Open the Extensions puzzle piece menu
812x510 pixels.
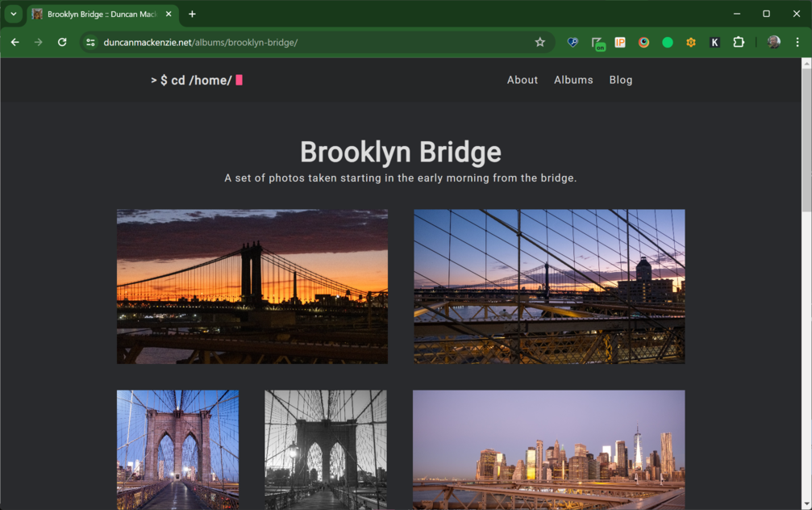point(738,42)
